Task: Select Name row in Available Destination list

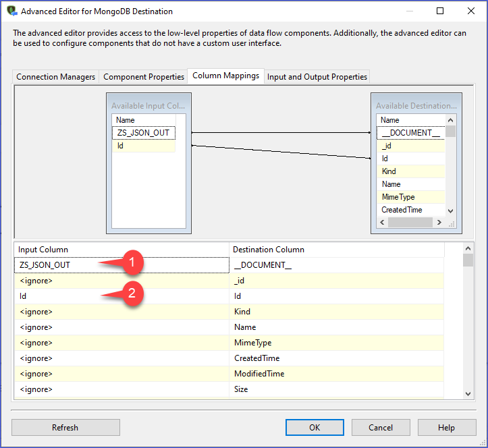Action: coord(410,184)
